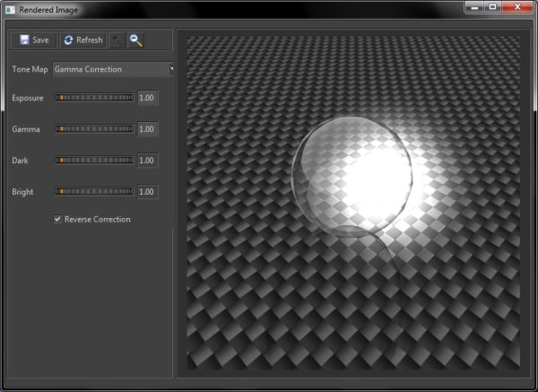Click the Bright value field

tap(148, 192)
